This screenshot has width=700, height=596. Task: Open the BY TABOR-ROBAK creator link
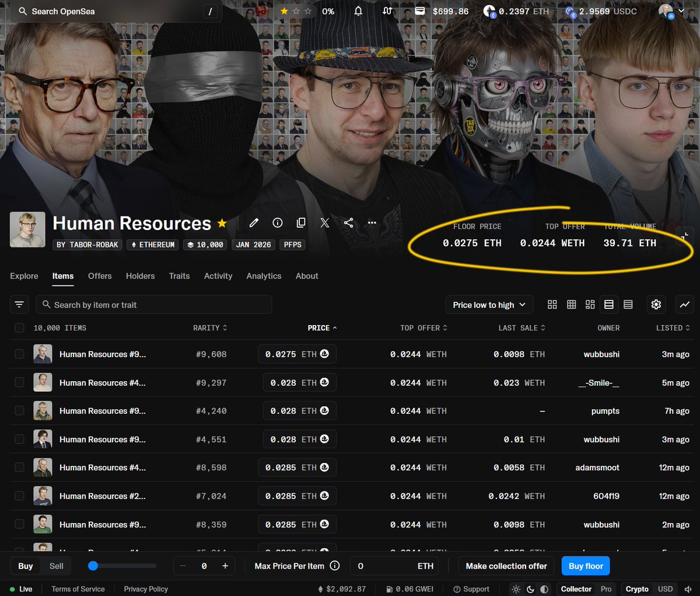click(87, 245)
